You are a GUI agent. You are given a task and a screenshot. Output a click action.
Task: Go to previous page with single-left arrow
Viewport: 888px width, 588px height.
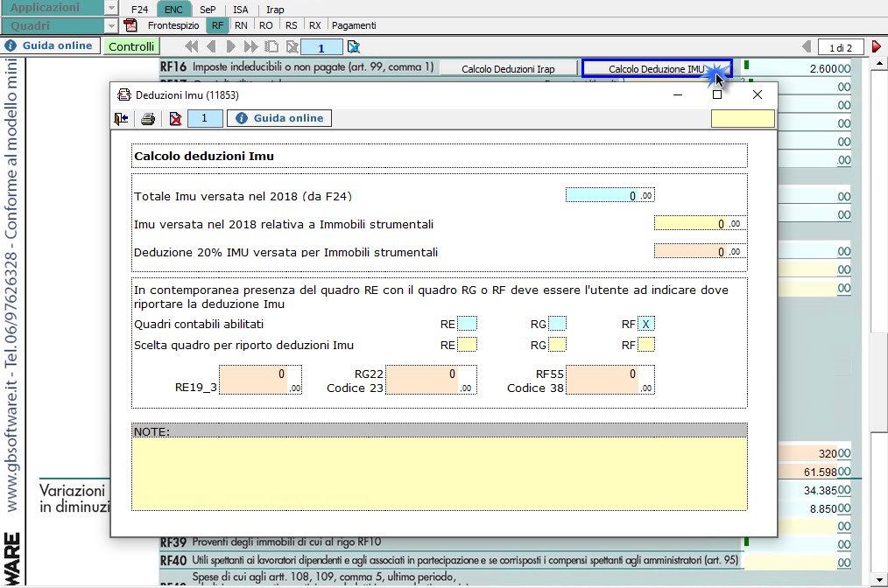211,47
